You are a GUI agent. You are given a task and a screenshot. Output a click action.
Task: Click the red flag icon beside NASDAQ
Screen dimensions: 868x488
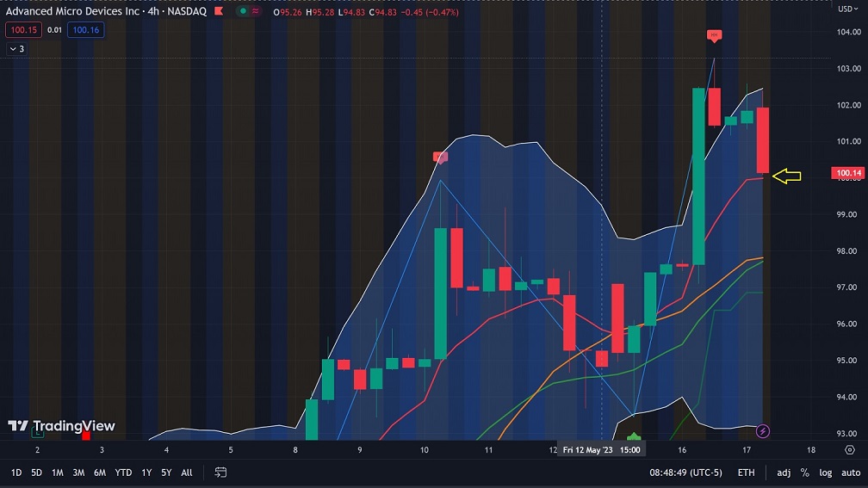219,11
